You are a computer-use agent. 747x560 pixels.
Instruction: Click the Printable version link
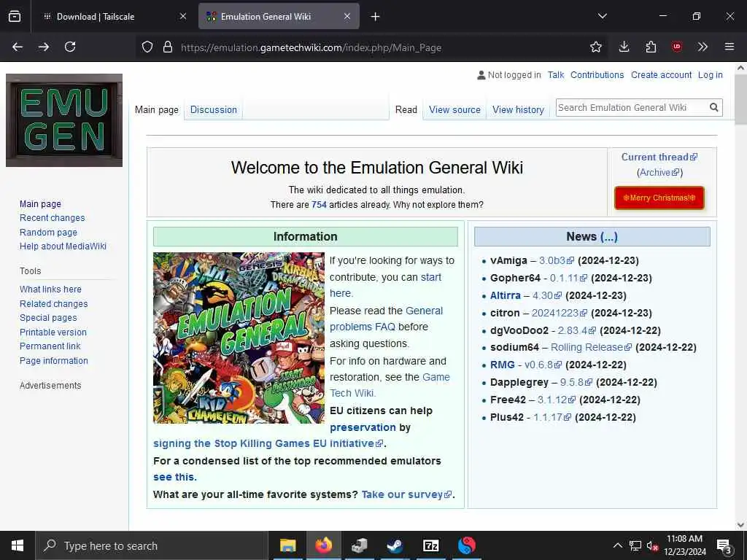tap(53, 332)
